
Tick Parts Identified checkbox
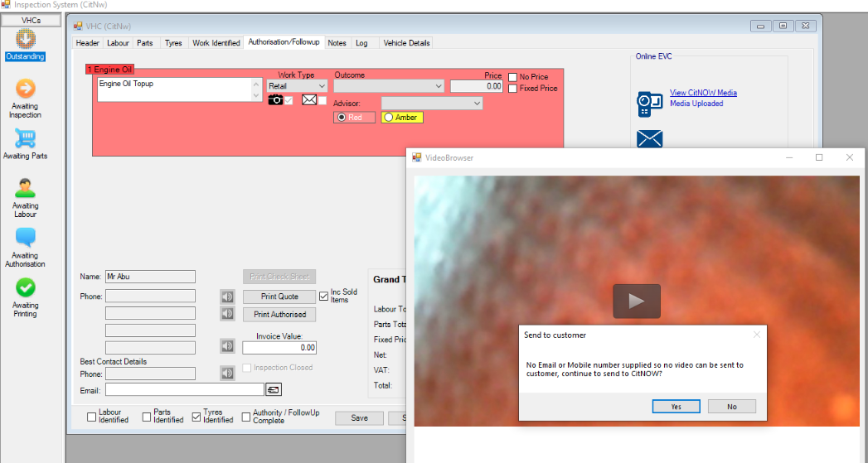tap(146, 417)
